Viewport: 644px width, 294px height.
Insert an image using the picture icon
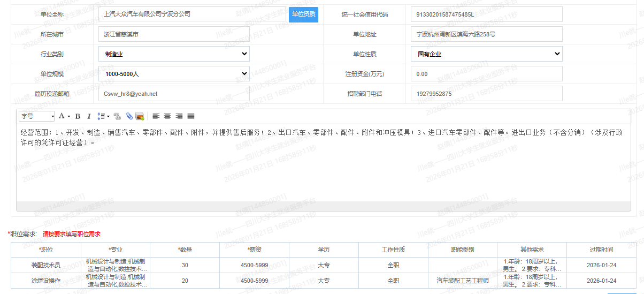point(140,116)
